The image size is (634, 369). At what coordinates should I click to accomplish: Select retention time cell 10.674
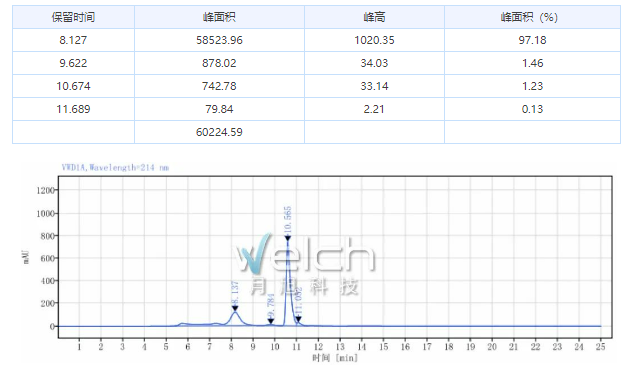pyautogui.click(x=73, y=86)
